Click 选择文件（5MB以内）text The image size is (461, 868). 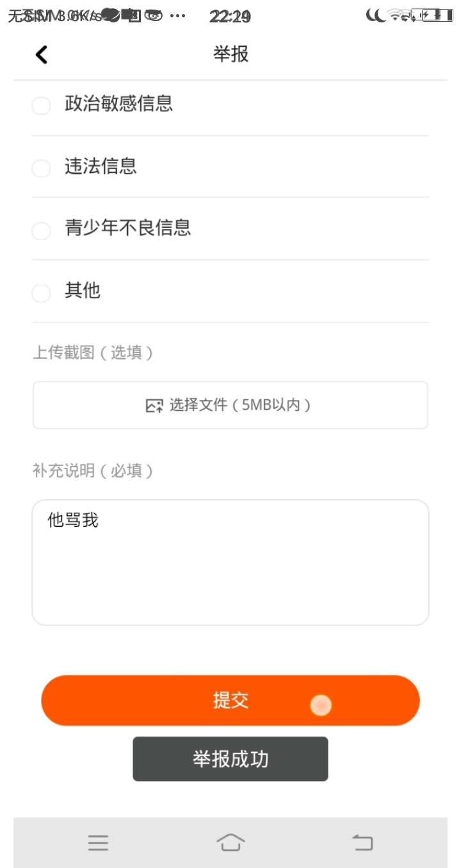coord(240,405)
